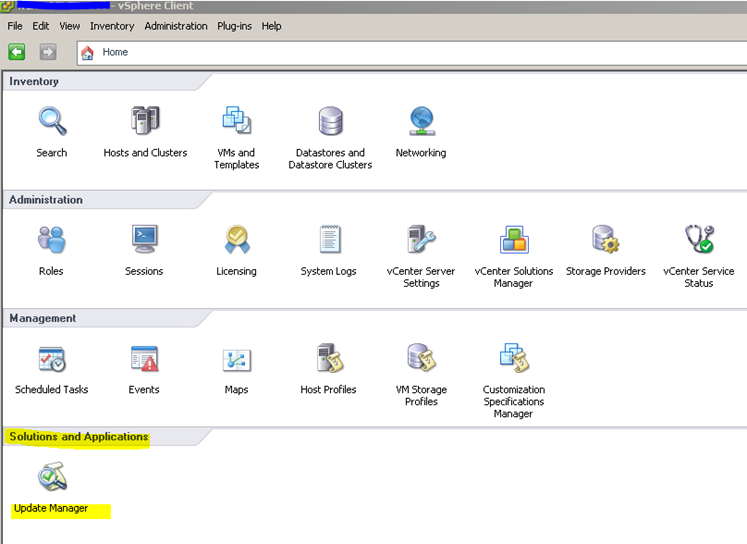Click the Inventory section header
Viewport: 747px width, 544px height.
coord(34,81)
